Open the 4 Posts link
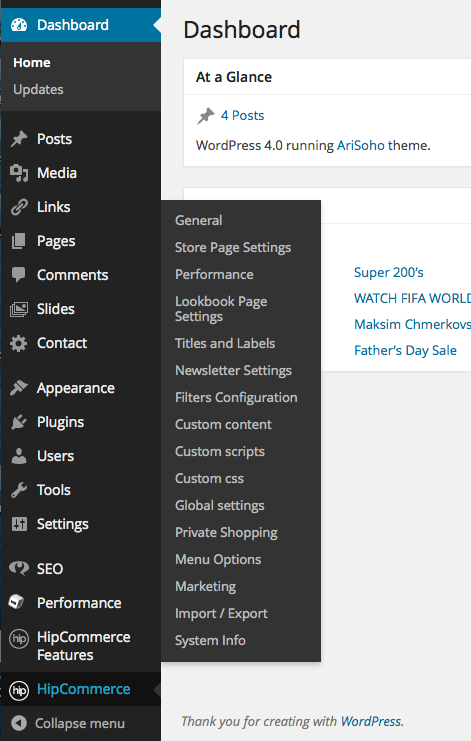The image size is (471, 741). point(242,115)
